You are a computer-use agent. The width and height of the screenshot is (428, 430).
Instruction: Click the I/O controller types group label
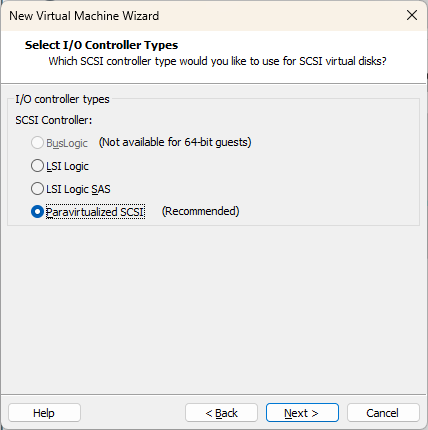[x=62, y=99]
